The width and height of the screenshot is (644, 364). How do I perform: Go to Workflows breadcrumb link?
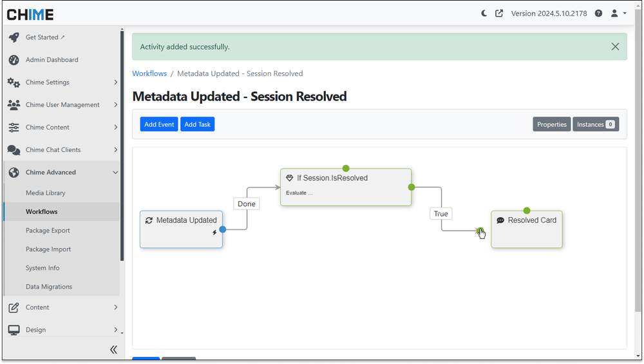click(149, 73)
